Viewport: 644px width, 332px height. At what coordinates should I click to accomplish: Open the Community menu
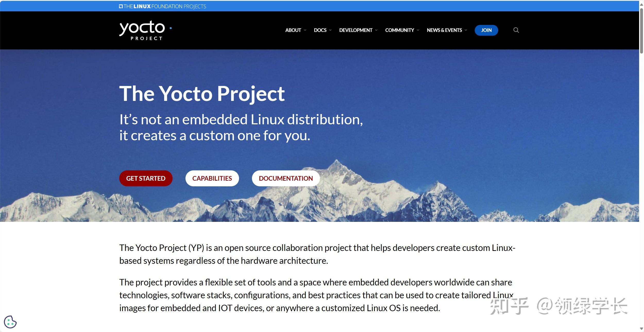coord(400,30)
